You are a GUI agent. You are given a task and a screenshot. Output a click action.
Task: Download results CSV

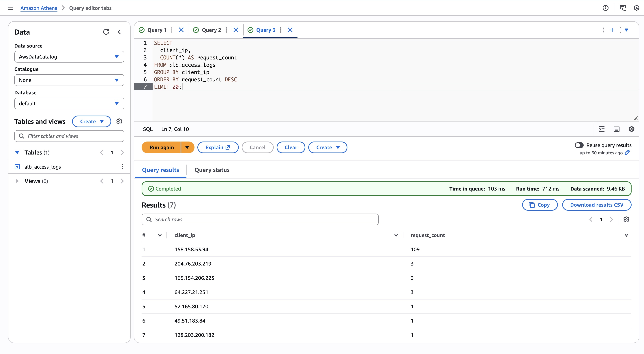coord(596,205)
